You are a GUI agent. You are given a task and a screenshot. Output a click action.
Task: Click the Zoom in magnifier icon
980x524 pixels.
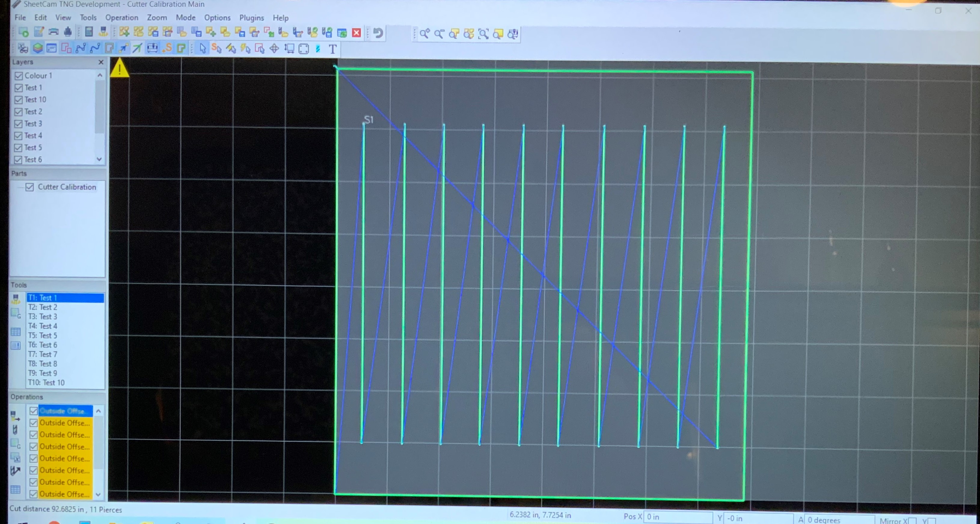[x=424, y=34]
